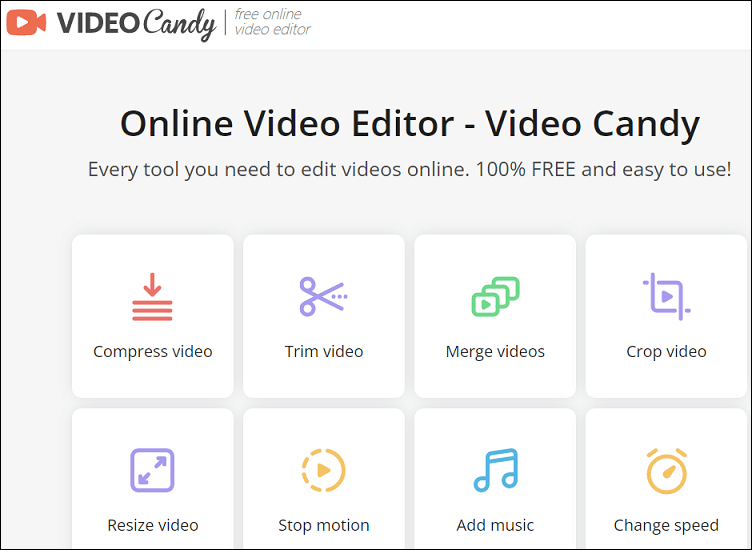This screenshot has width=752, height=550.
Task: Open the Merge videos label
Action: 495,352
